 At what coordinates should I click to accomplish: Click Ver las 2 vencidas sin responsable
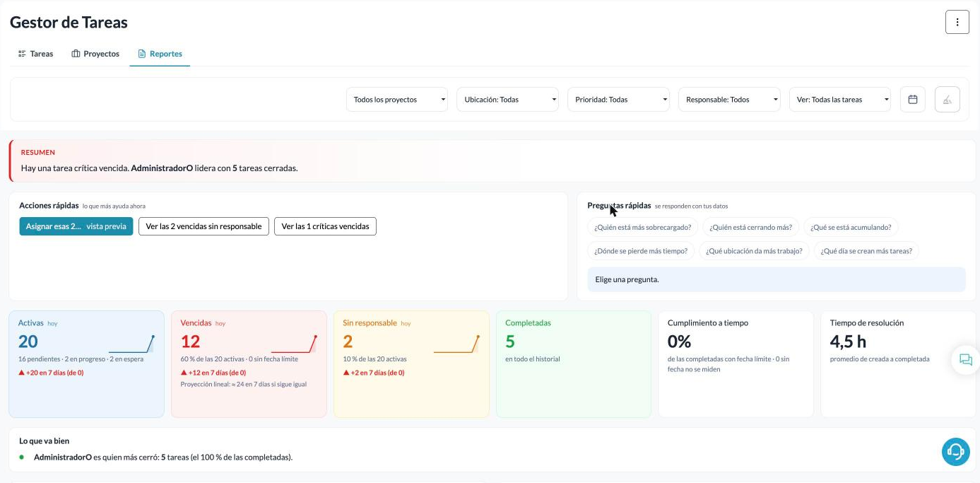pos(203,226)
